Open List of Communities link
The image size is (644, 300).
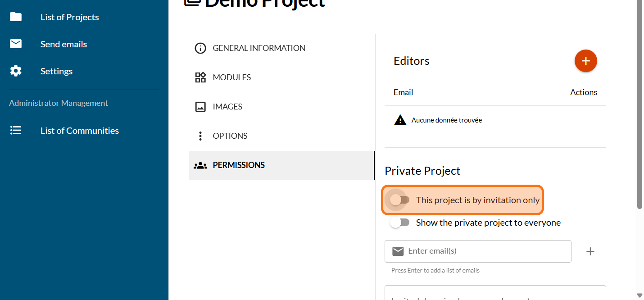coord(80,131)
